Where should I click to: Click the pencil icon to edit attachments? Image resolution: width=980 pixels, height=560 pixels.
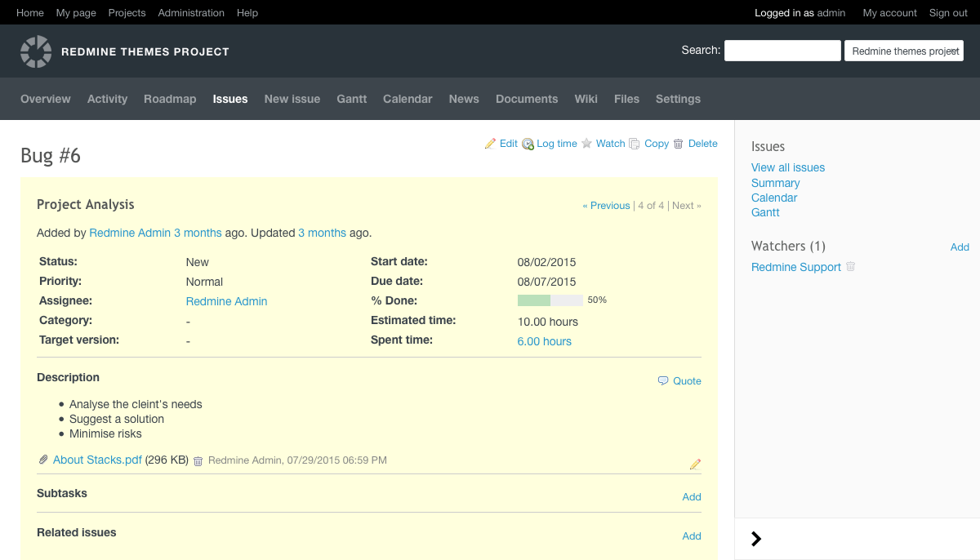(x=695, y=464)
